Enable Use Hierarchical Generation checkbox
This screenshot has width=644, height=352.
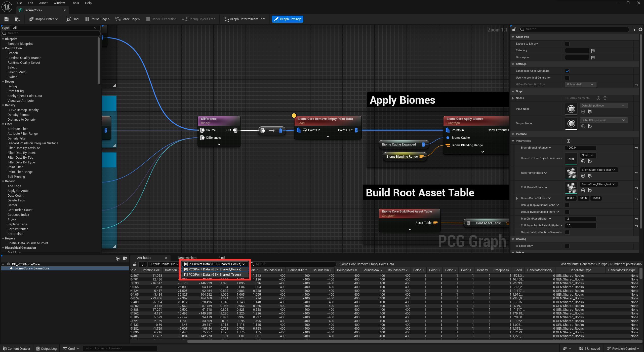(567, 78)
